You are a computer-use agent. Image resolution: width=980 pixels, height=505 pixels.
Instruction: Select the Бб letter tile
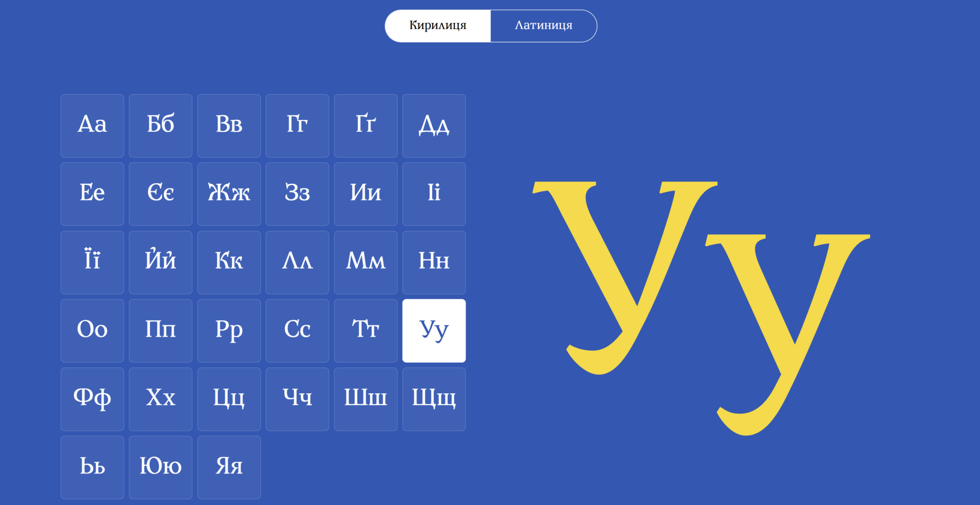click(161, 125)
